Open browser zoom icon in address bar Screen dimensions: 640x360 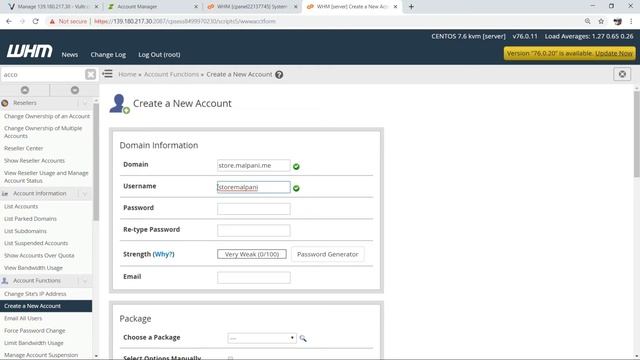[587, 21]
